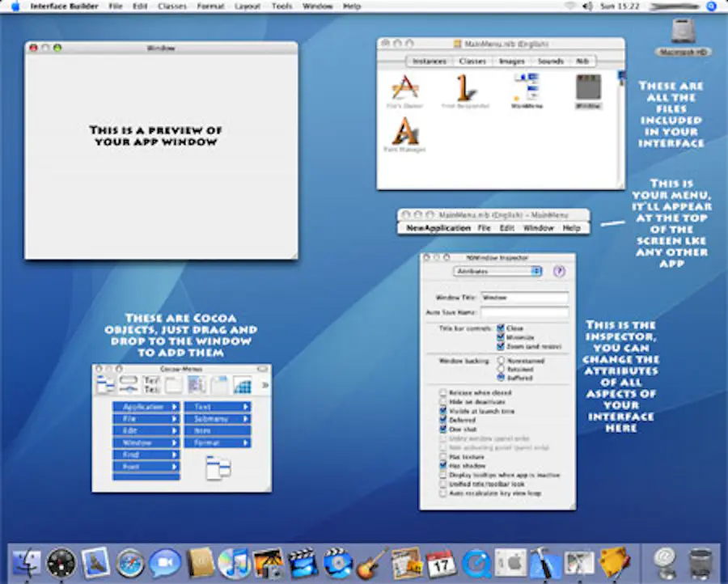Open the Layout menu in menu bar
The width and height of the screenshot is (728, 584).
pyautogui.click(x=248, y=6)
